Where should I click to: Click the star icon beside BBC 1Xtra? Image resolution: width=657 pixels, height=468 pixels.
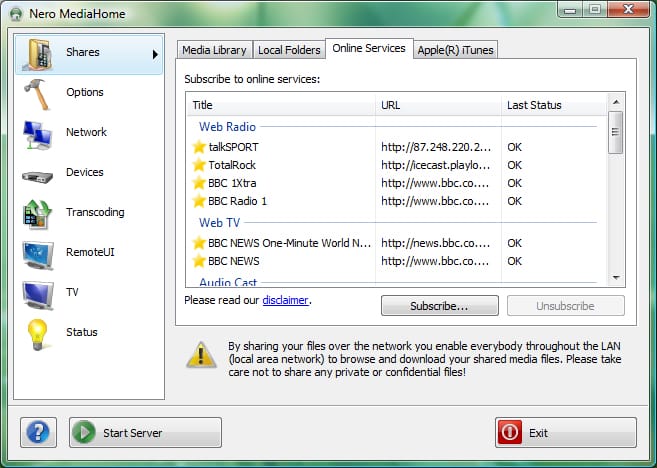pos(199,183)
